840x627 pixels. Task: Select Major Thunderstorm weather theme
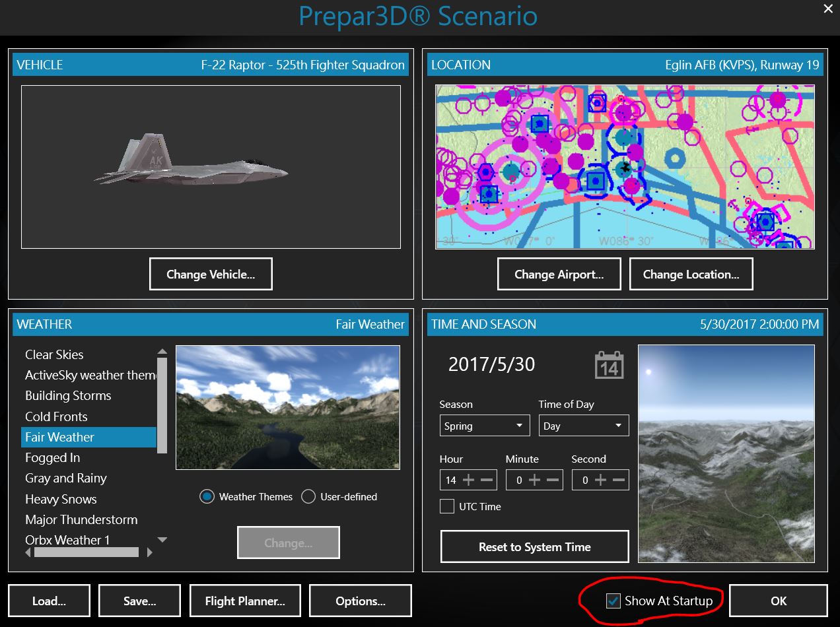click(81, 519)
